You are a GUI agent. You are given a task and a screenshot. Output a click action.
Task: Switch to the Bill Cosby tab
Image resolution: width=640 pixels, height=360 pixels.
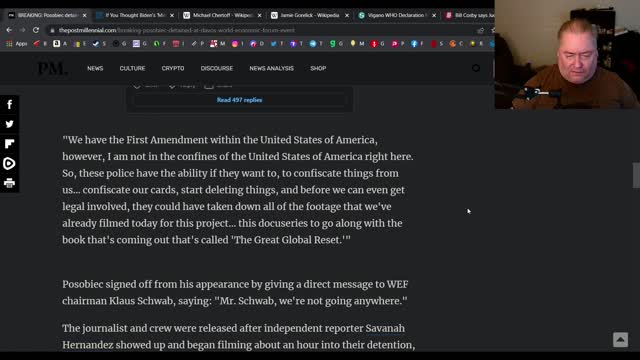click(469, 16)
